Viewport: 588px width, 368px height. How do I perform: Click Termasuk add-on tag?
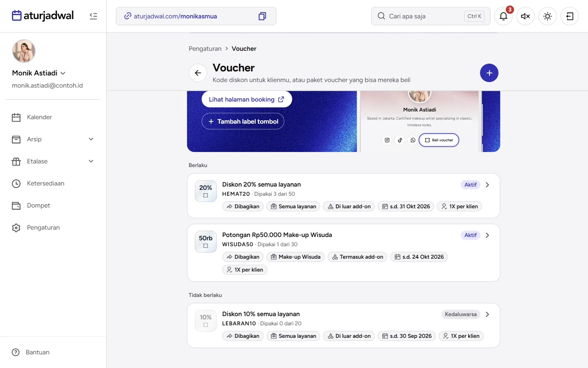(357, 257)
